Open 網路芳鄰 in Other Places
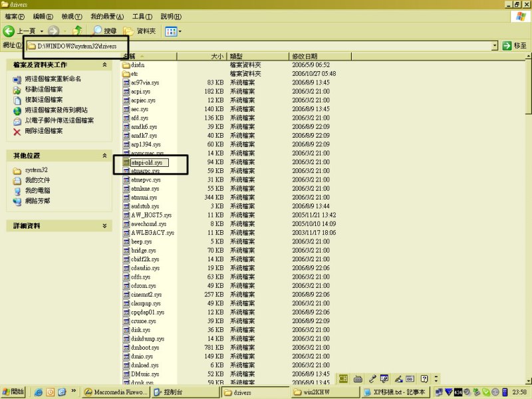 (37, 201)
